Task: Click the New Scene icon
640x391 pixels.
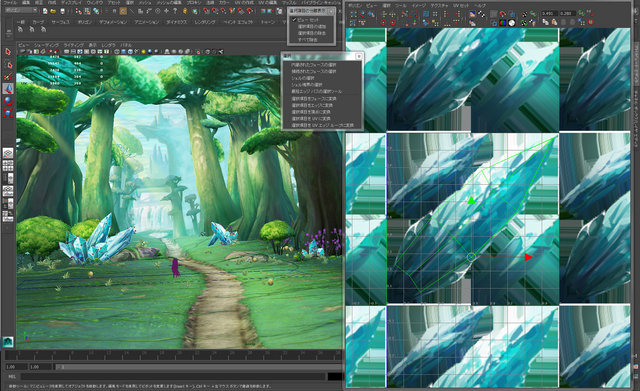Action: coord(45,11)
